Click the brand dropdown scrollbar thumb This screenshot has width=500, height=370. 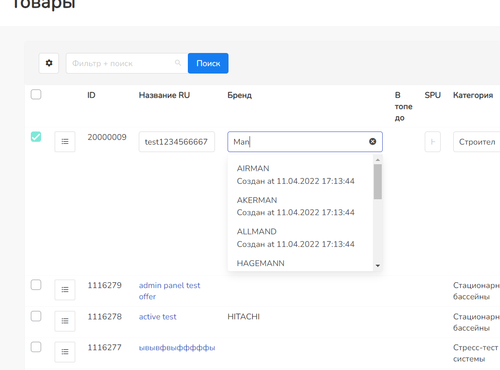tap(378, 182)
